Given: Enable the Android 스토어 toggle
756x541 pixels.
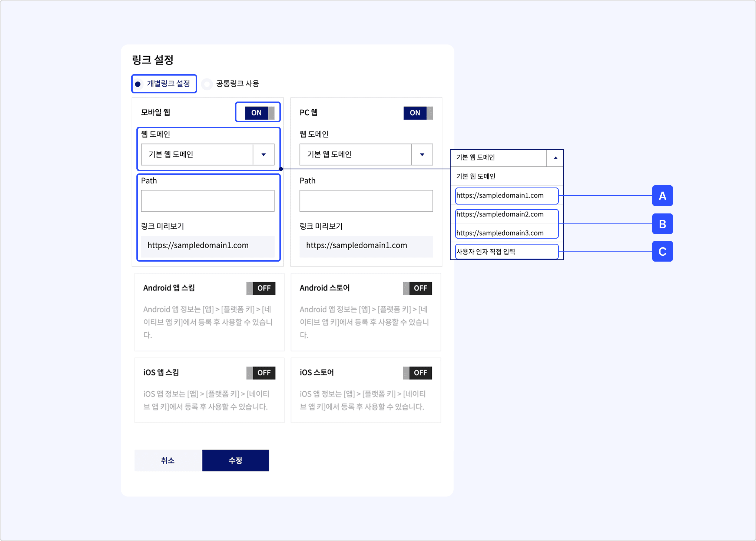Looking at the screenshot, I should 417,288.
